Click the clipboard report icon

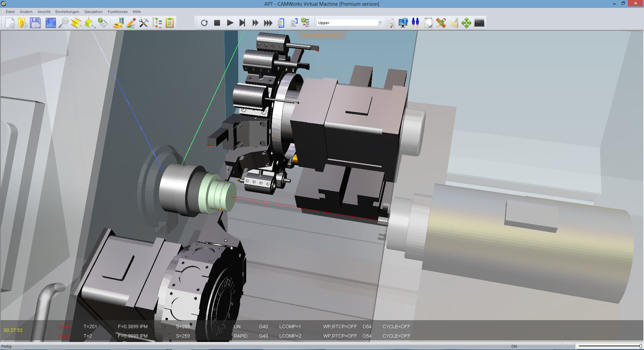pos(170,23)
